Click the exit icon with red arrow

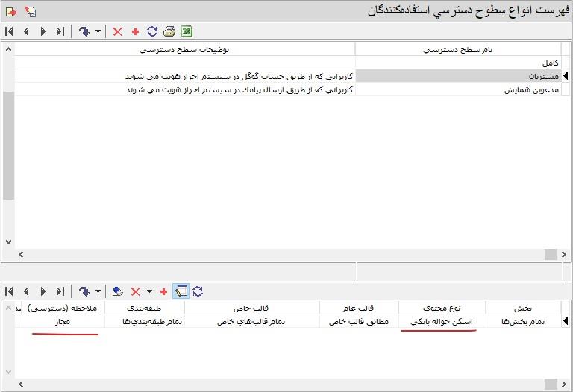11,11
